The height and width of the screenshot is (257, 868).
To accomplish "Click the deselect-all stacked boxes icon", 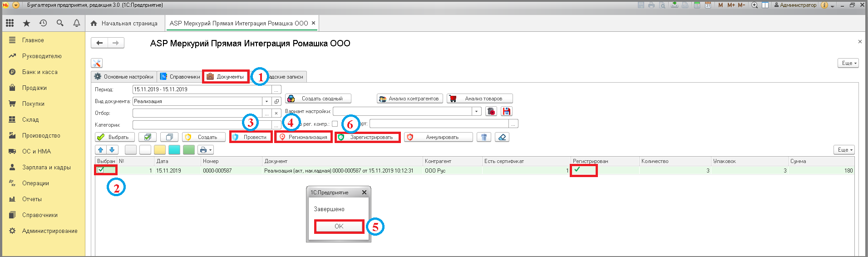I will pos(169,137).
